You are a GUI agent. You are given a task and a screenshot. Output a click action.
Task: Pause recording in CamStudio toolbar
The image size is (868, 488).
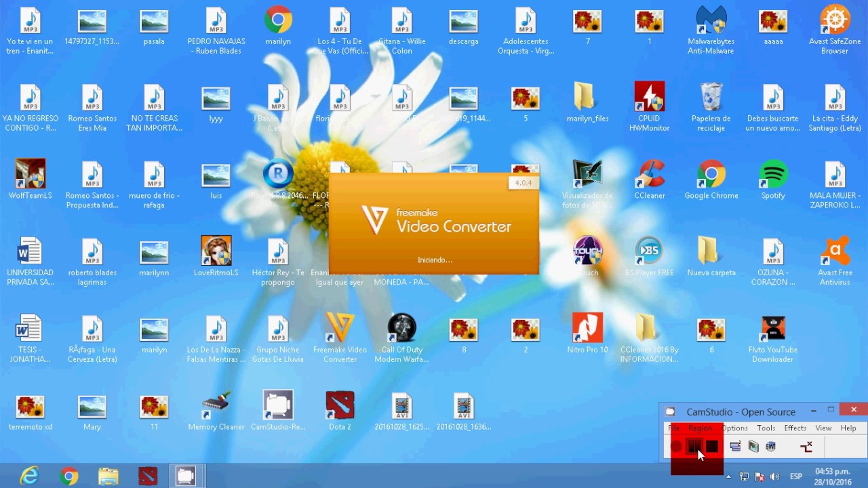point(694,446)
